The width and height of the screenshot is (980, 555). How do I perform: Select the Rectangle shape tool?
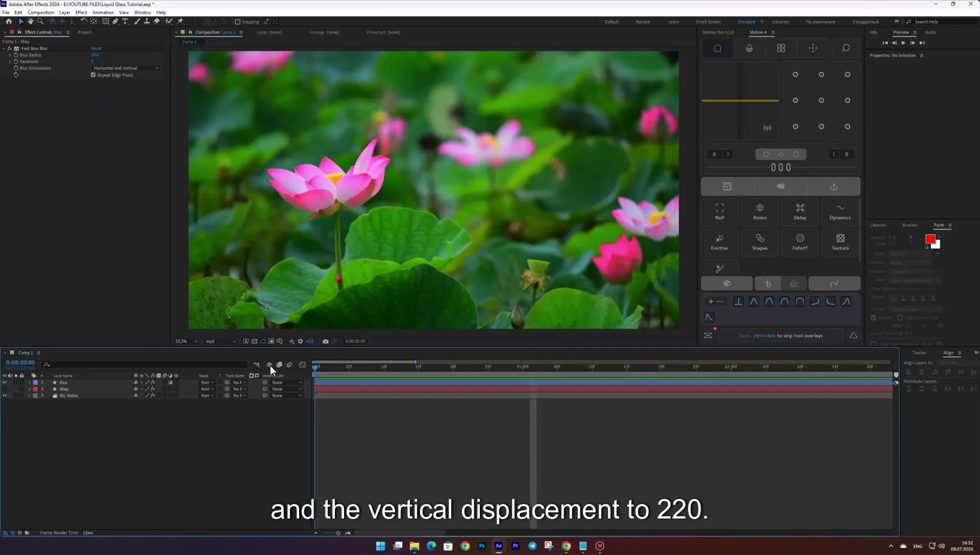106,21
